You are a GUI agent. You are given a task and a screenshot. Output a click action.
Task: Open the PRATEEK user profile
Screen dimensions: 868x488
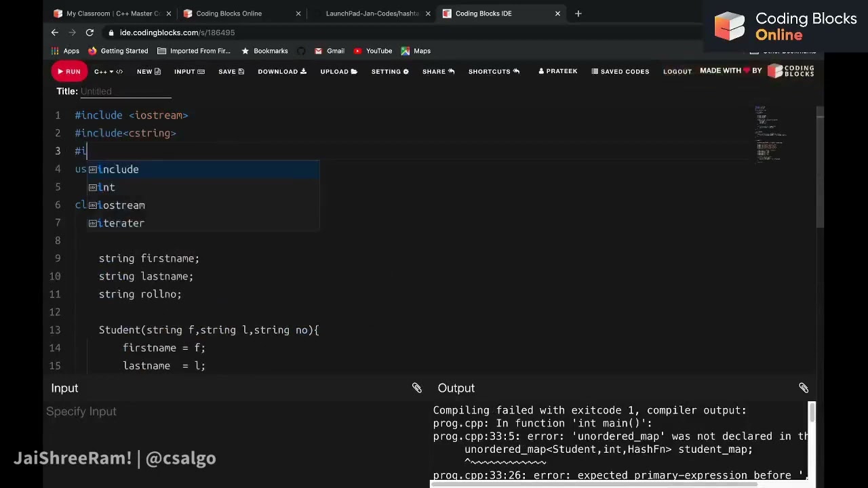(x=557, y=71)
